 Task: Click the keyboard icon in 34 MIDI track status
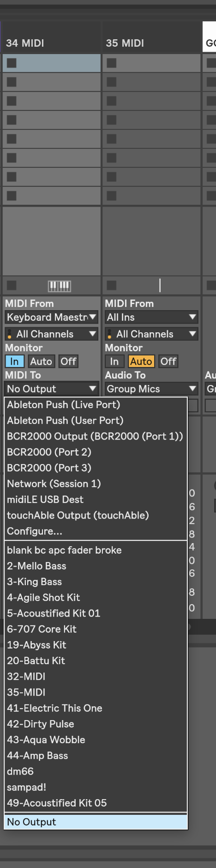[x=60, y=286]
